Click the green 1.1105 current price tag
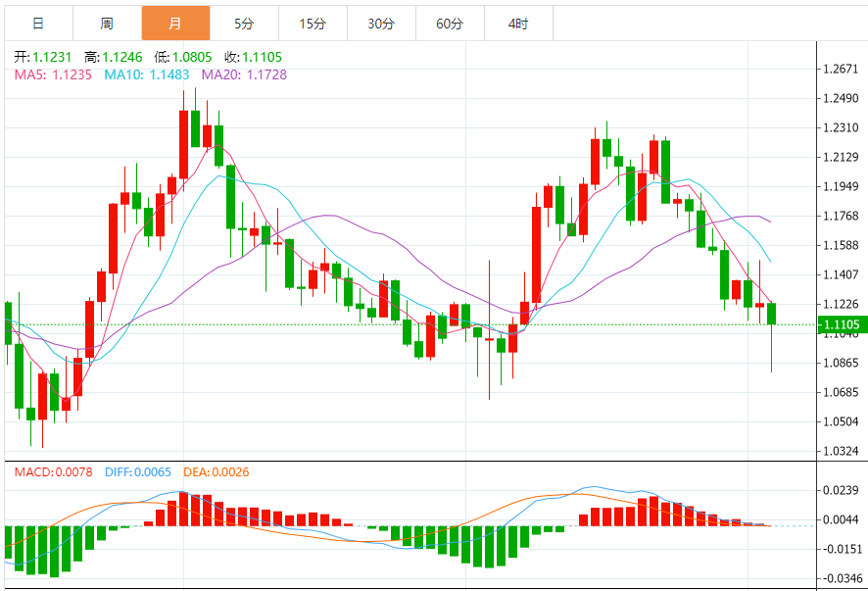This screenshot has width=868, height=591. (x=842, y=324)
